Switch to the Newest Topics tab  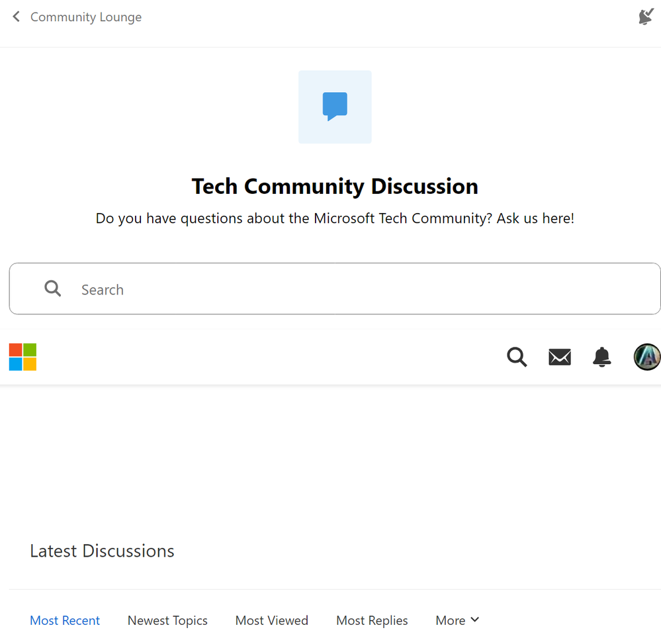click(167, 620)
